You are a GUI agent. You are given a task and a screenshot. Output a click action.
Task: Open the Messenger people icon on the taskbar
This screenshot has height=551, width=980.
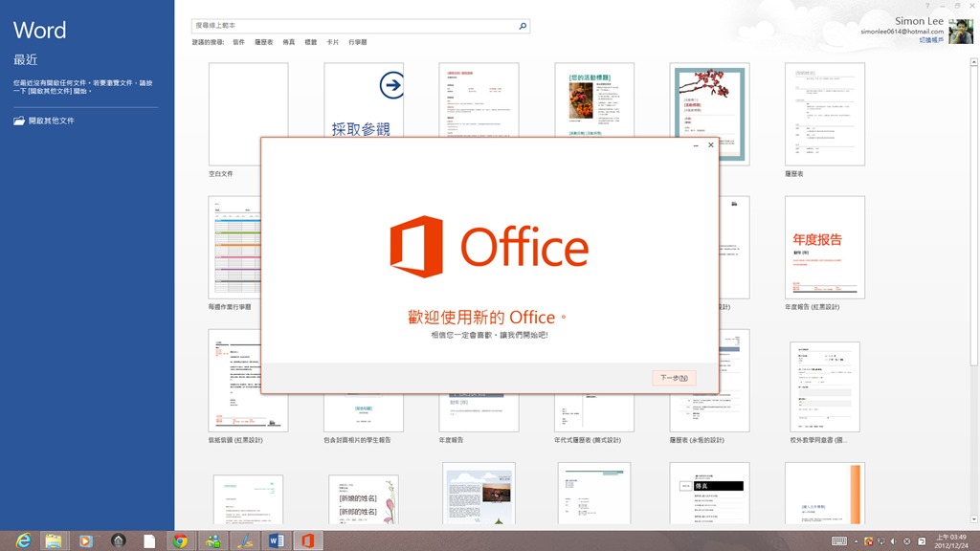coord(213,541)
